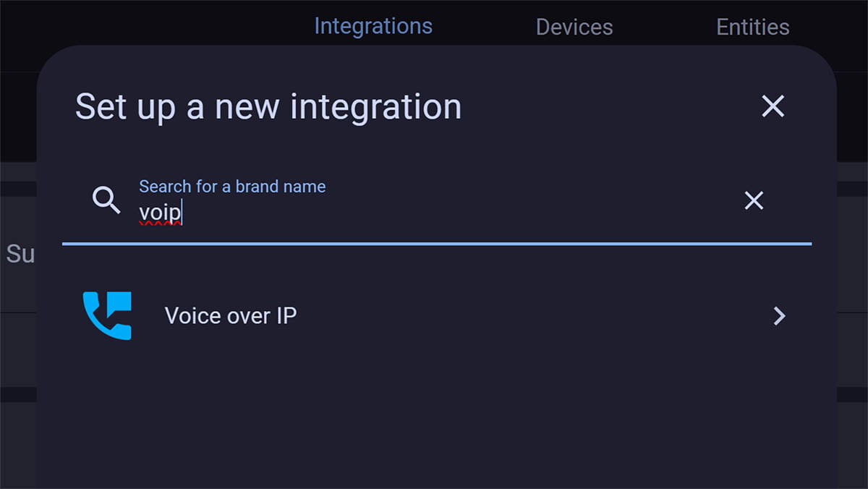Close the Set up a new integration dialog
Image resolution: width=868 pixels, height=489 pixels.
(x=773, y=106)
